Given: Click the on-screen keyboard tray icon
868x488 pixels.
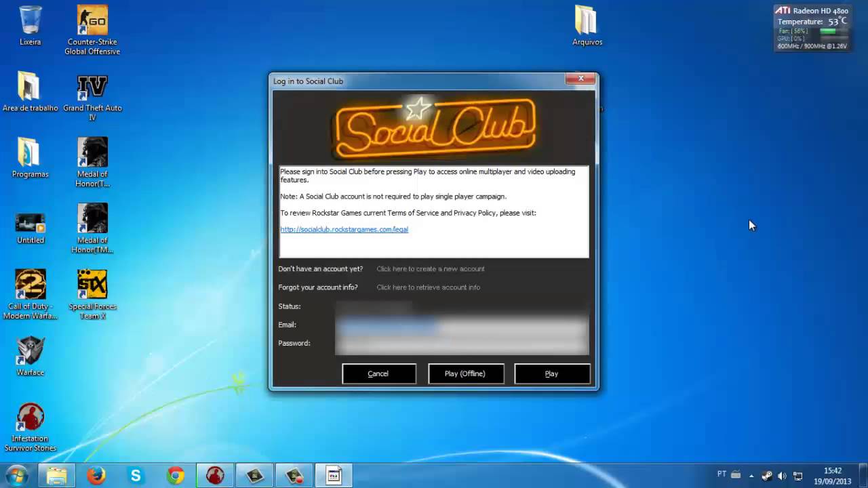Looking at the screenshot, I should 736,475.
